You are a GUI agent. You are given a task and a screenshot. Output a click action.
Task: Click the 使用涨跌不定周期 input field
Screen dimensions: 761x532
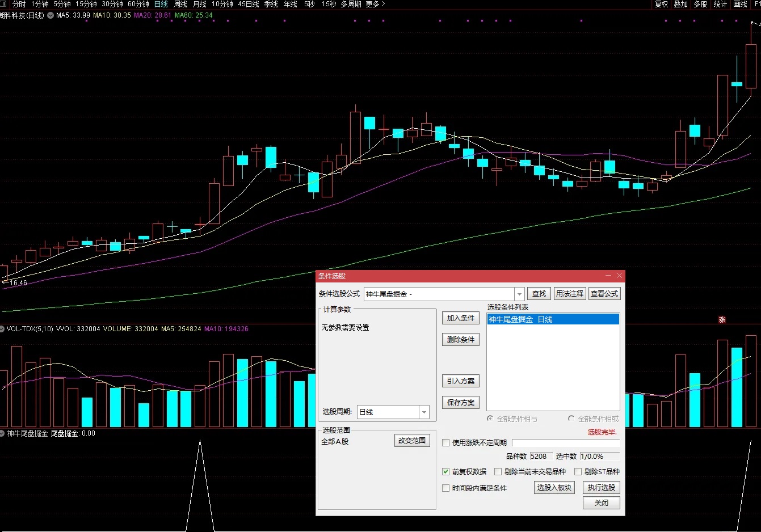(565, 443)
